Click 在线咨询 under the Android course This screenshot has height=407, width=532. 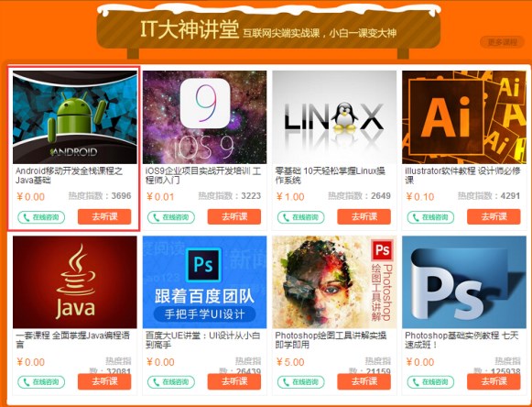41,217
